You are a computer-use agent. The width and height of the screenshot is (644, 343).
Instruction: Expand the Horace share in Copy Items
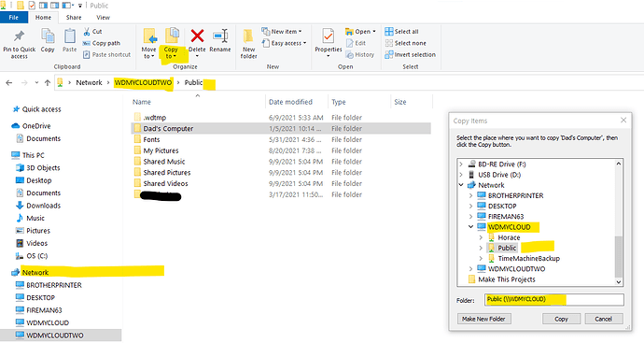click(x=481, y=237)
